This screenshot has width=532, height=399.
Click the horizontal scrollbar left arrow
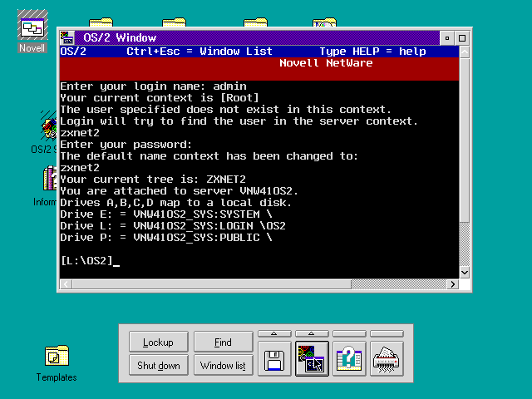(x=66, y=284)
